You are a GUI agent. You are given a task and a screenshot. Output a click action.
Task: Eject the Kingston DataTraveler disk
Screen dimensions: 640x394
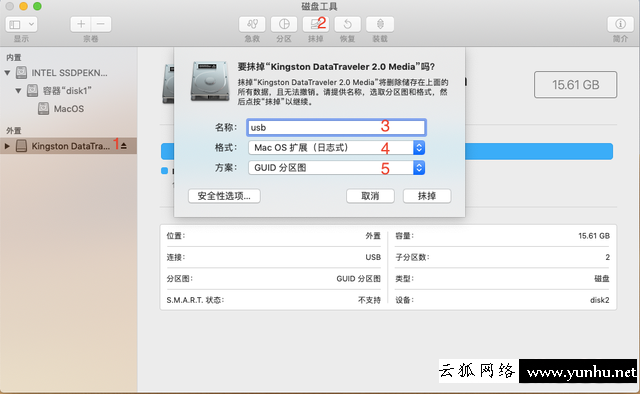click(x=124, y=146)
